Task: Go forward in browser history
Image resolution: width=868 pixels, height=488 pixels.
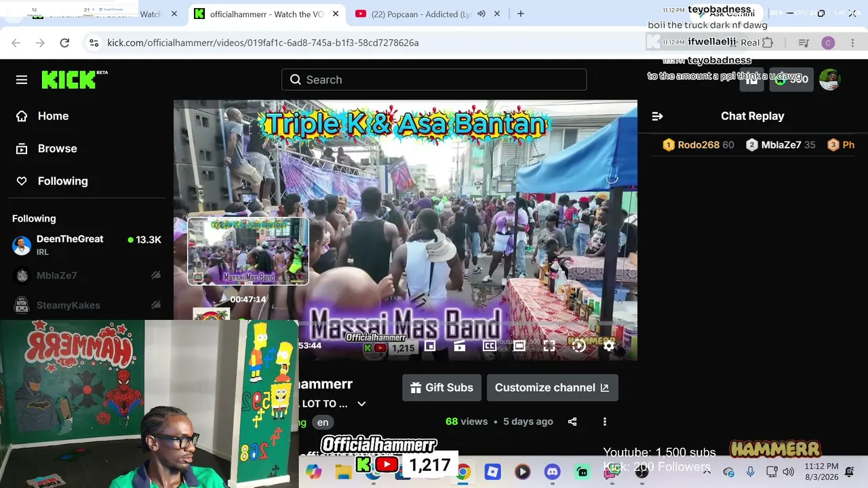Action: (40, 43)
